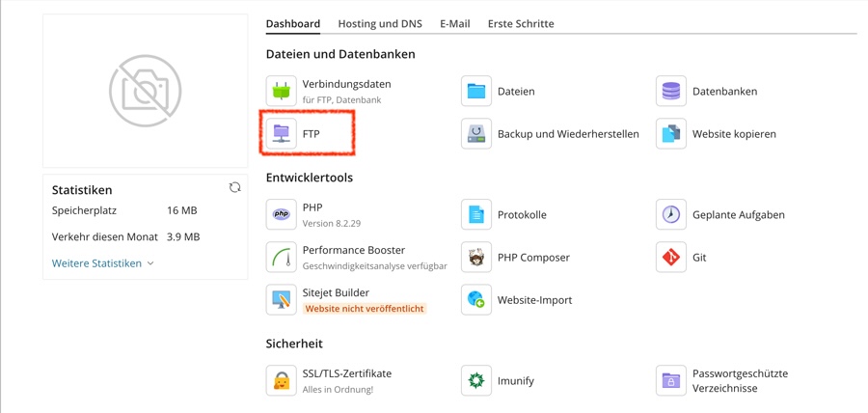Expand Weitere Statistiken dropdown
The height and width of the screenshot is (413, 868).
[103, 263]
